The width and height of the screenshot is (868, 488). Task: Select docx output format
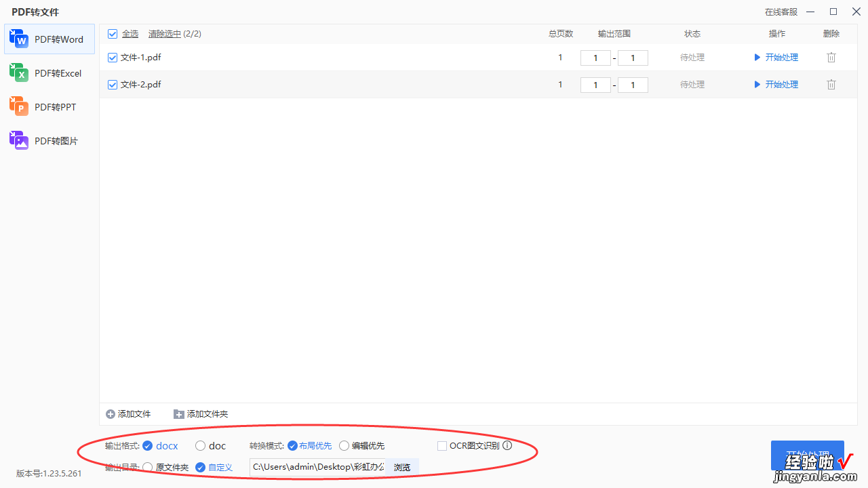(160, 446)
